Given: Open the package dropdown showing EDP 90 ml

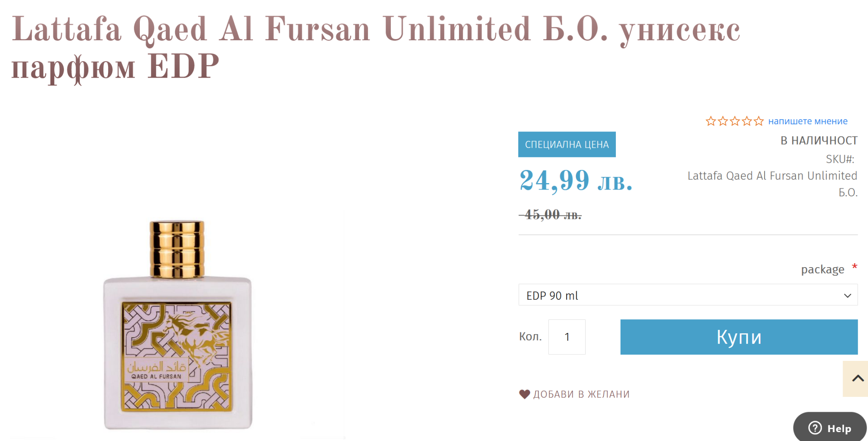Looking at the screenshot, I should [678, 295].
